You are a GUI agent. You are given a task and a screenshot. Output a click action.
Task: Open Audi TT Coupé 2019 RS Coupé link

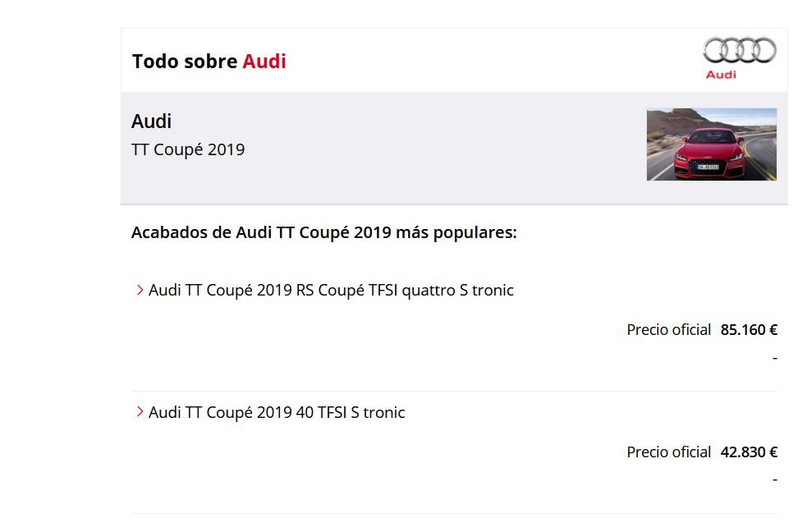pyautogui.click(x=331, y=290)
